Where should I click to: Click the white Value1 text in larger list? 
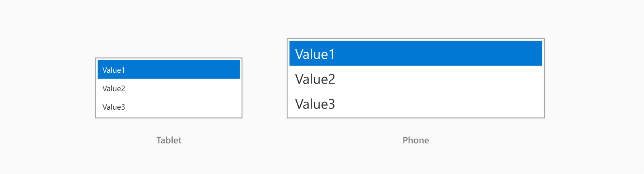click(315, 54)
